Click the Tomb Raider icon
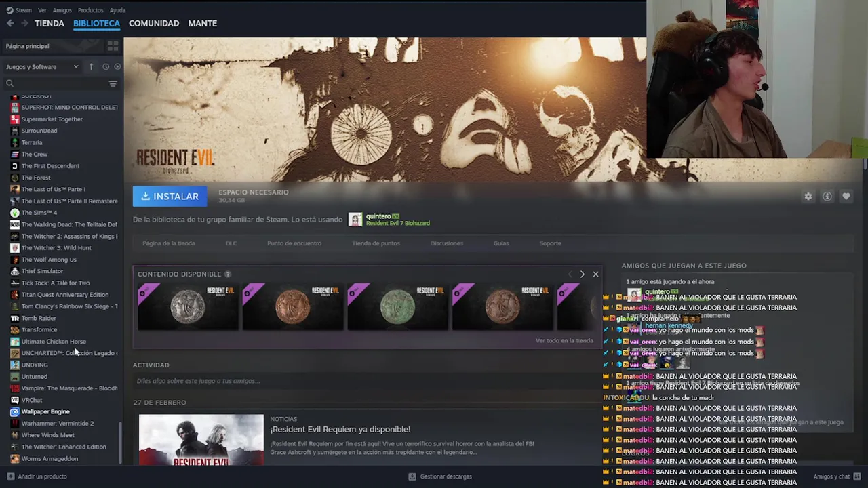The image size is (868, 488). pyautogui.click(x=14, y=318)
